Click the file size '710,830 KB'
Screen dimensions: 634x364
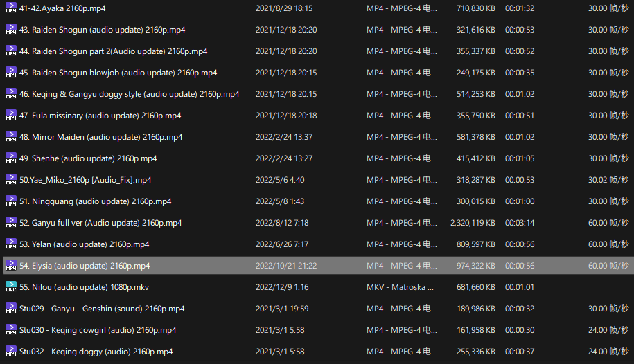point(476,8)
